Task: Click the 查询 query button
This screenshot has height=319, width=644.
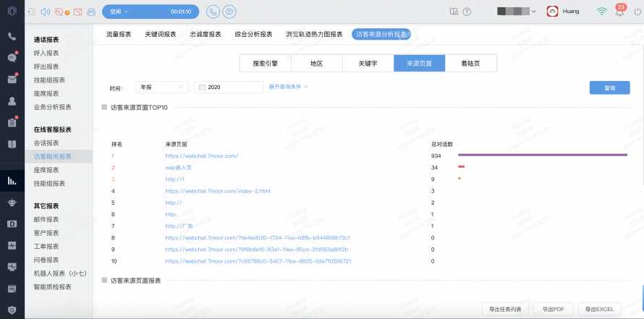Action: click(610, 88)
